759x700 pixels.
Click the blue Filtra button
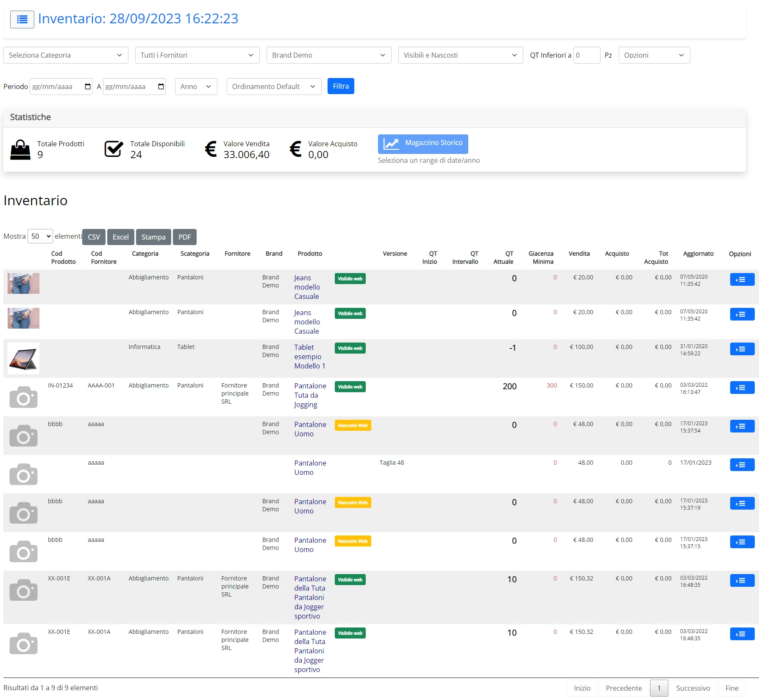point(341,86)
